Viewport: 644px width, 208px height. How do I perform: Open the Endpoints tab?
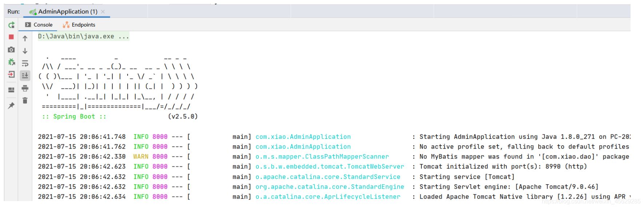click(x=79, y=25)
